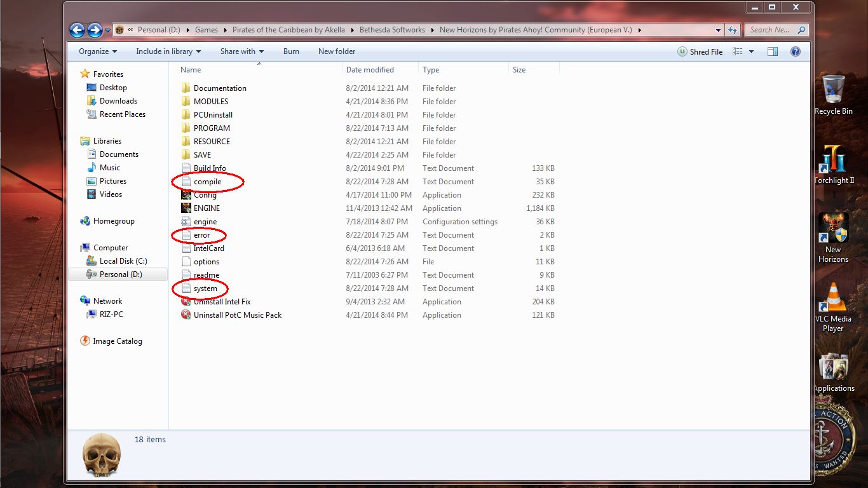Select the Documentation folder icon
Viewport: 868px width, 488px height.
(186, 88)
